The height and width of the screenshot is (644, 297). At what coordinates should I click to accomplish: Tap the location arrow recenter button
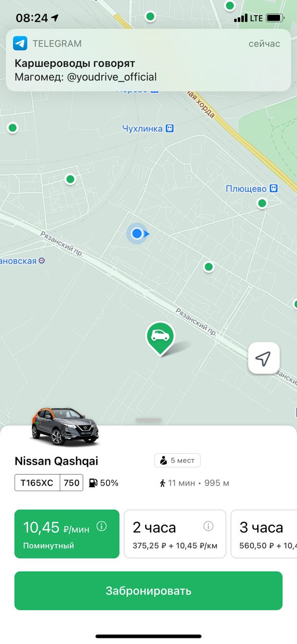coord(263,358)
